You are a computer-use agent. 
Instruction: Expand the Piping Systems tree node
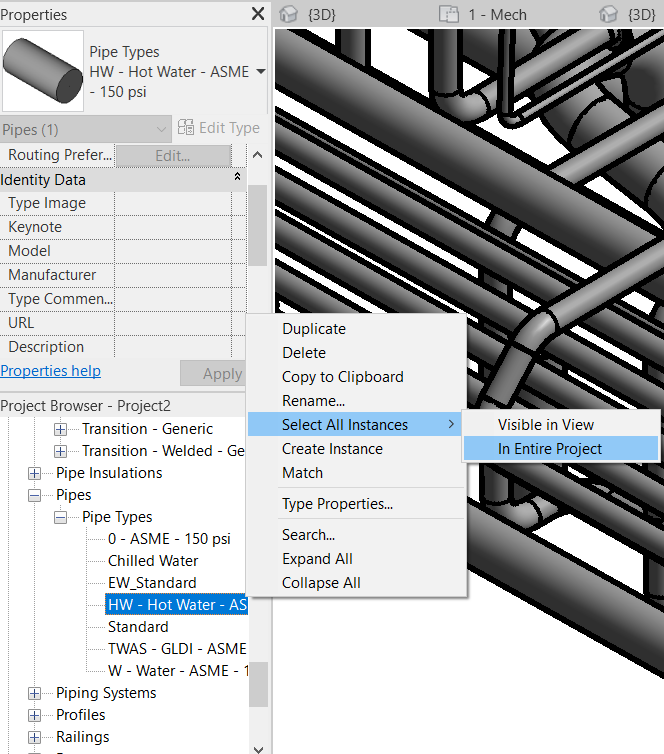pyautogui.click(x=35, y=693)
